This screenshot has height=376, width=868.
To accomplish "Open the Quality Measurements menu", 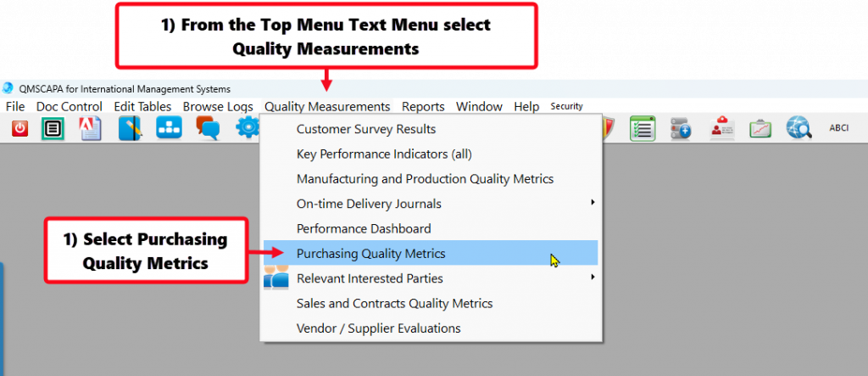I will click(x=327, y=106).
